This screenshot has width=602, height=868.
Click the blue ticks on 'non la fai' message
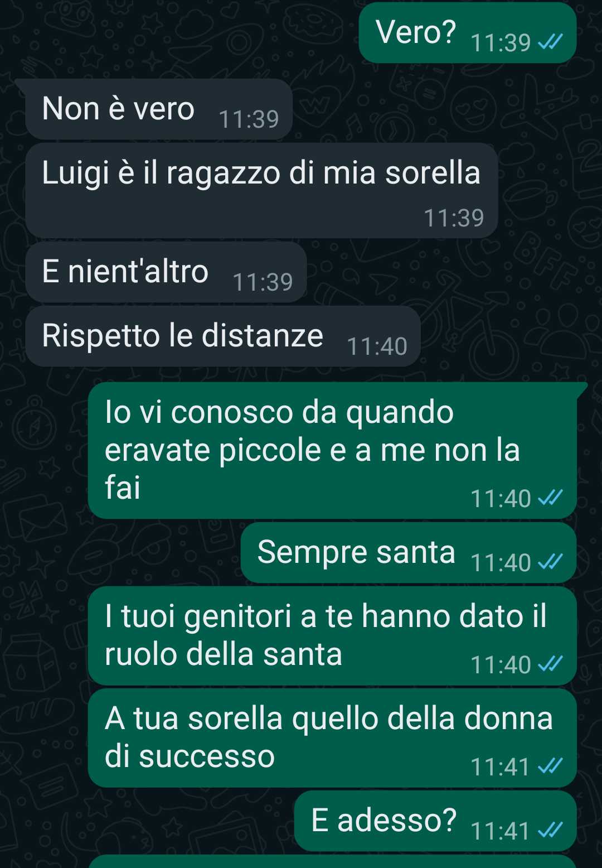550,498
